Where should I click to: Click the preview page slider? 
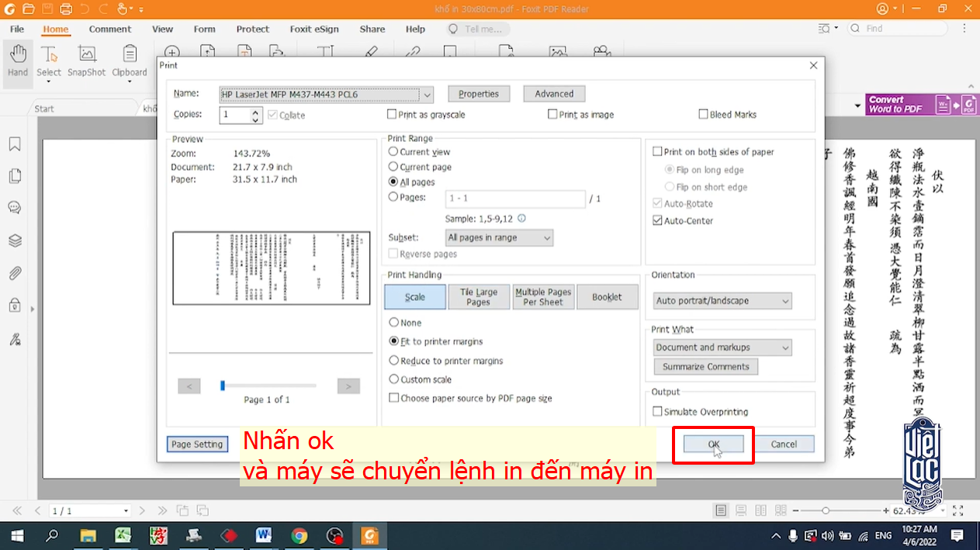click(268, 386)
